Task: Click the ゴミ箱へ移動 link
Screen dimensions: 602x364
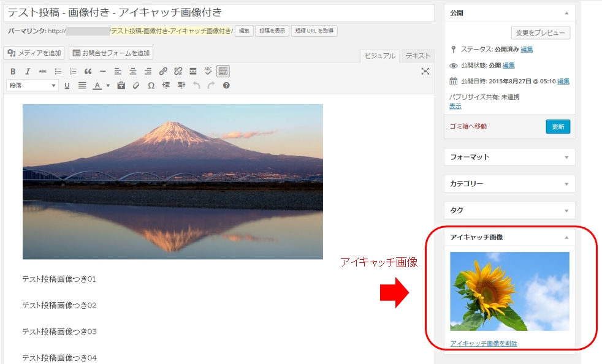Action: click(468, 126)
